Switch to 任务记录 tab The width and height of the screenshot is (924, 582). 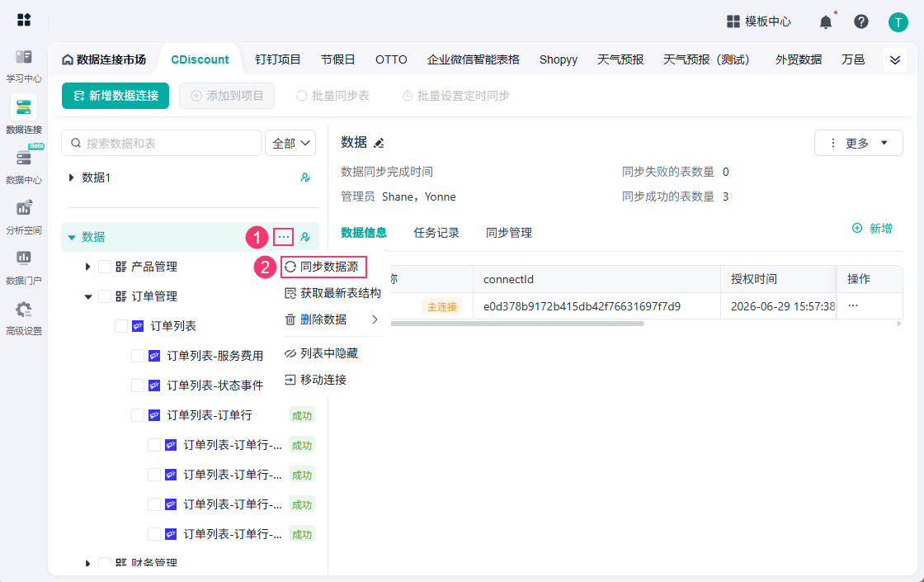click(436, 233)
